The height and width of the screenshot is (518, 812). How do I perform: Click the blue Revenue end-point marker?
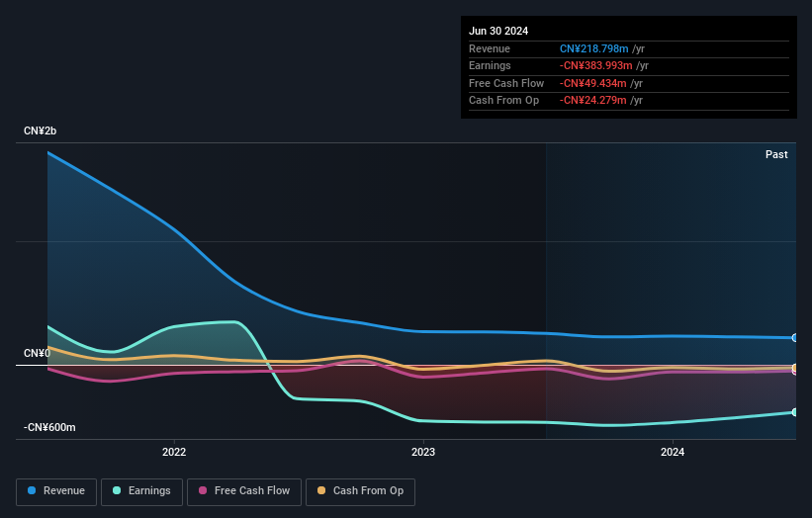[x=795, y=338]
